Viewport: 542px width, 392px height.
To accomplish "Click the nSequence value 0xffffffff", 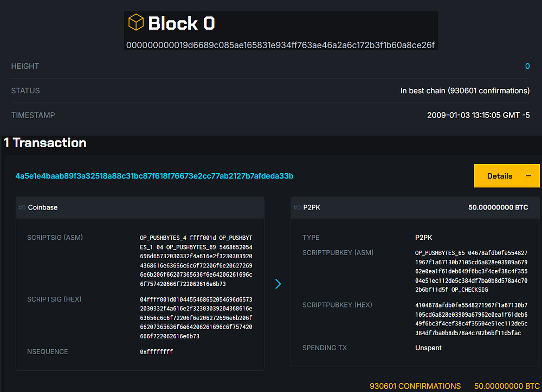I will (x=157, y=351).
